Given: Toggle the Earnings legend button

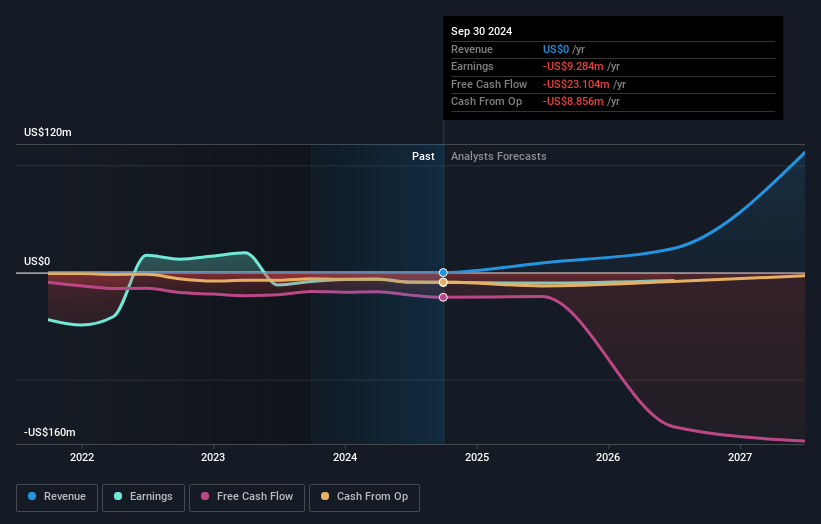Looking at the screenshot, I should tap(143, 497).
